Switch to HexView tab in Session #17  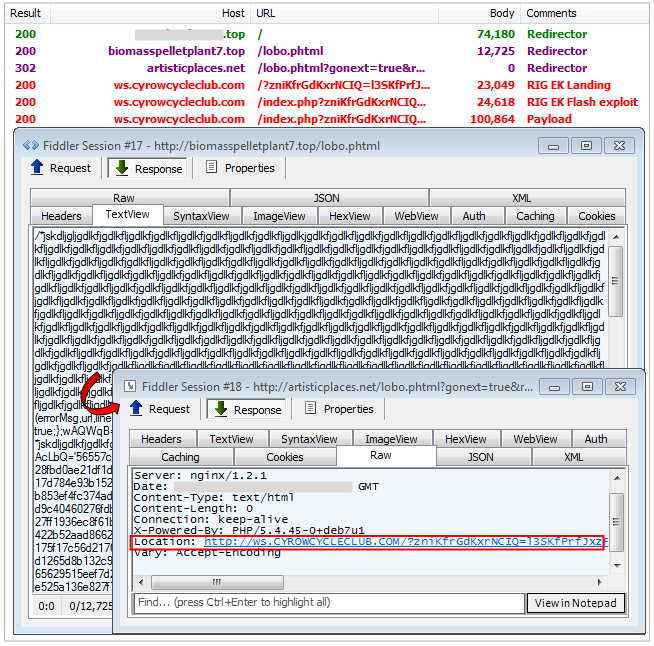click(349, 216)
